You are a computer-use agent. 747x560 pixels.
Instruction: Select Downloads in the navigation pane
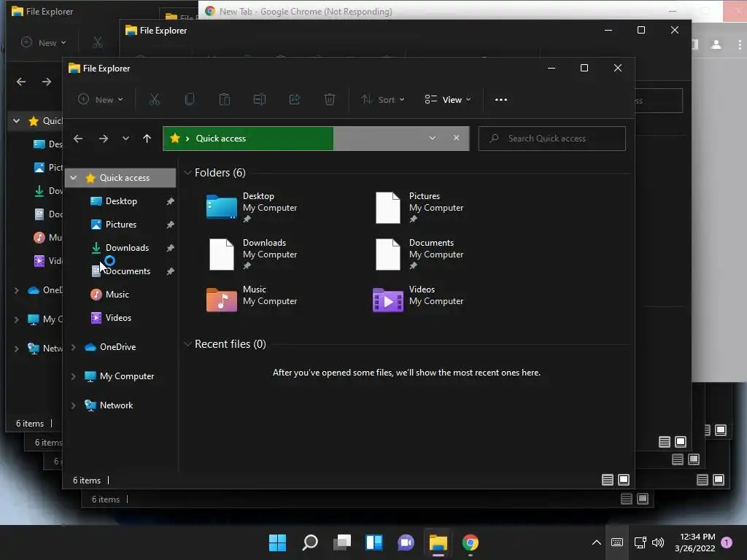[127, 248]
